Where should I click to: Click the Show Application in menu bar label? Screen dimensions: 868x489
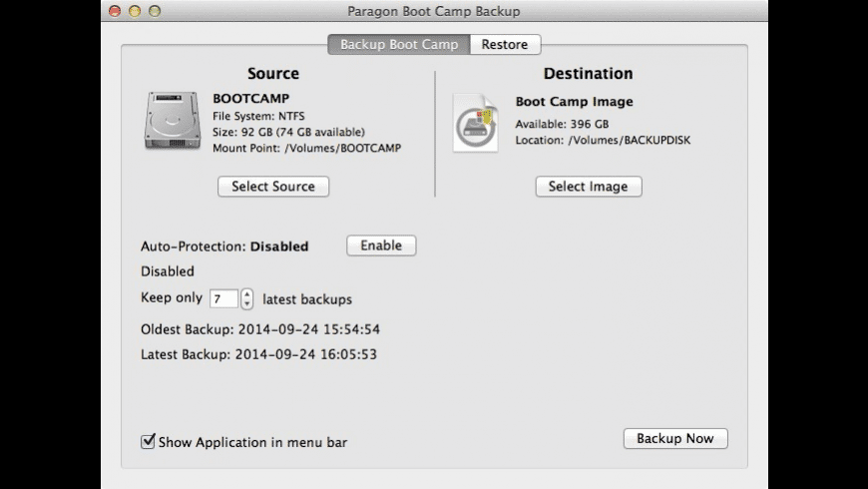tap(253, 442)
